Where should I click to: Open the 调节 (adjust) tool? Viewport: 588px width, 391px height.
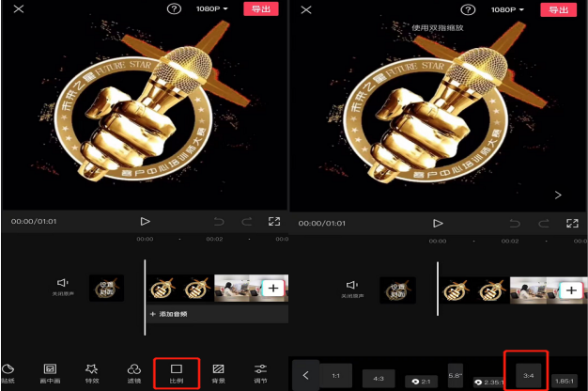(261, 372)
